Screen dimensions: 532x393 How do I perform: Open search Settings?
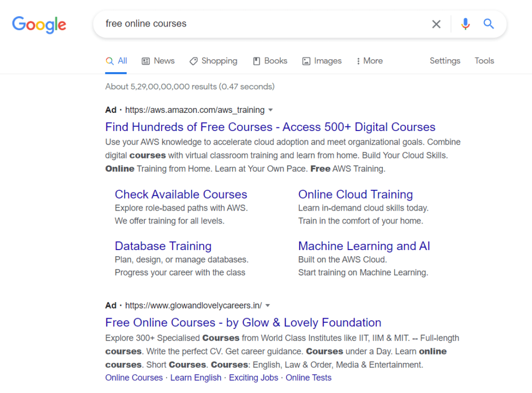click(445, 61)
